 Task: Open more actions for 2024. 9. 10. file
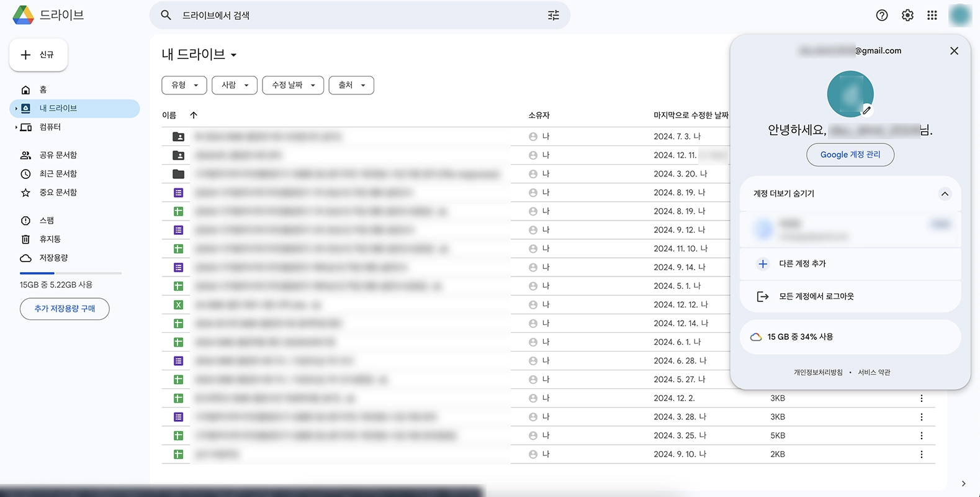921,455
